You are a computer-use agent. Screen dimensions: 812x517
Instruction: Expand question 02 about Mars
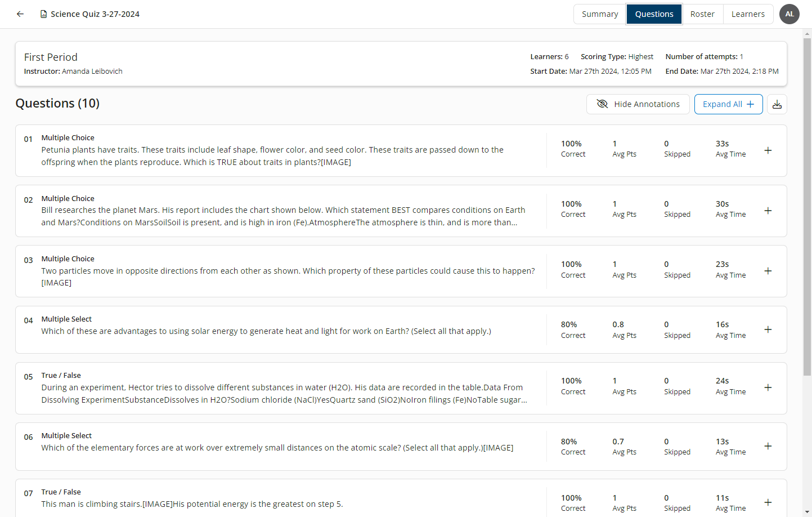(x=768, y=211)
